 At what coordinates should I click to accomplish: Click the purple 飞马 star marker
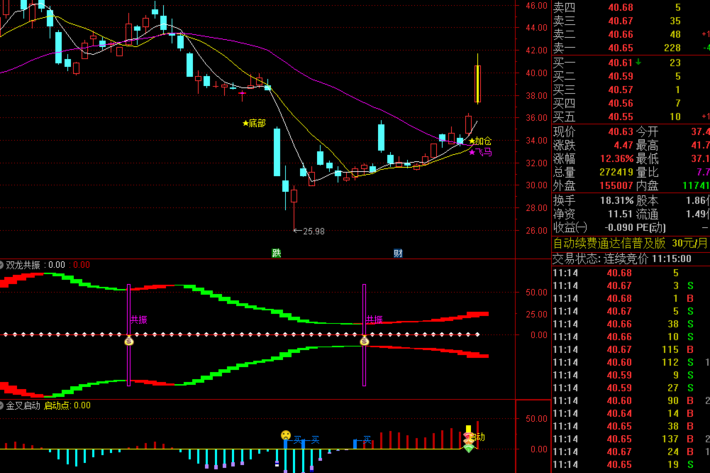480,153
